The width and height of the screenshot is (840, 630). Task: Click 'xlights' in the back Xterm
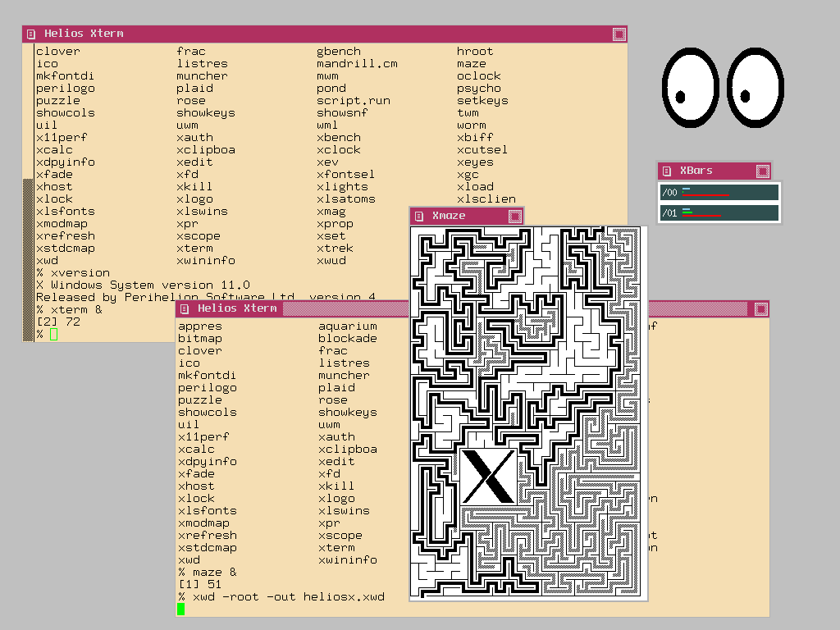342,187
